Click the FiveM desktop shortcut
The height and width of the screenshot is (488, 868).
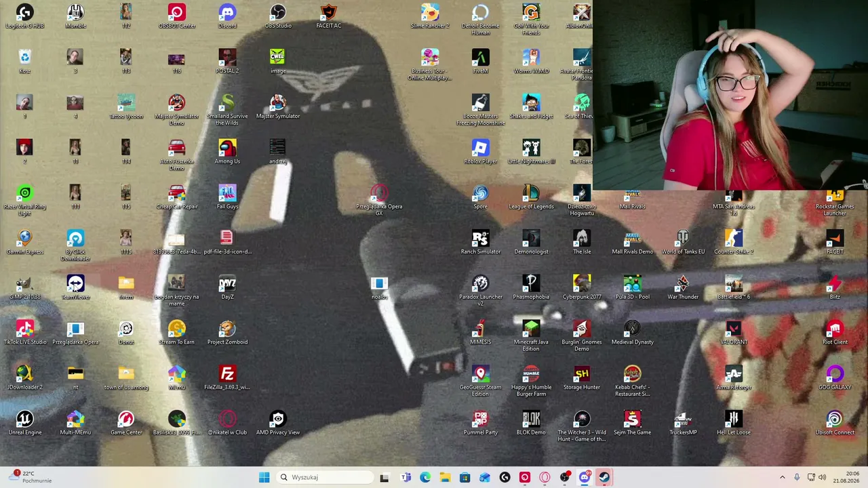coord(480,62)
